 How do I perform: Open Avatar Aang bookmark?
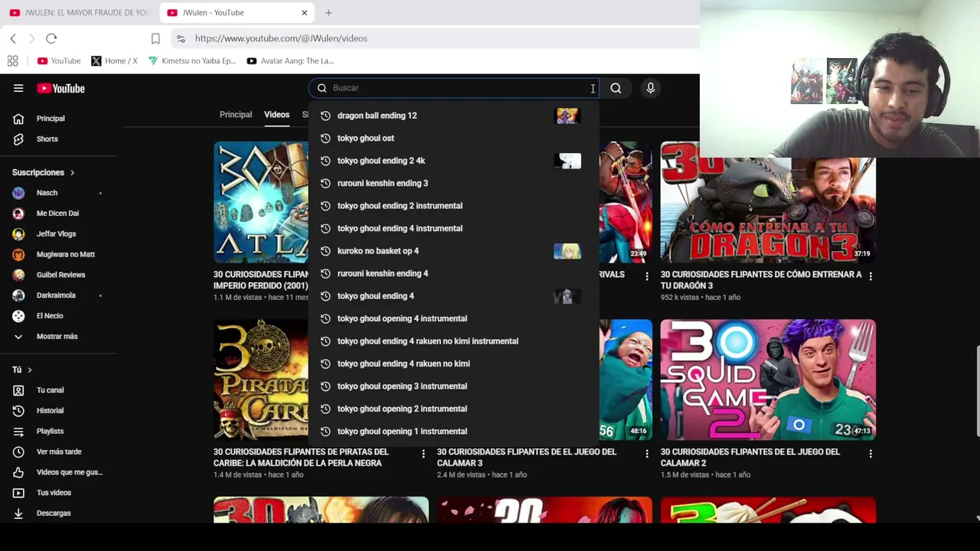pyautogui.click(x=290, y=60)
